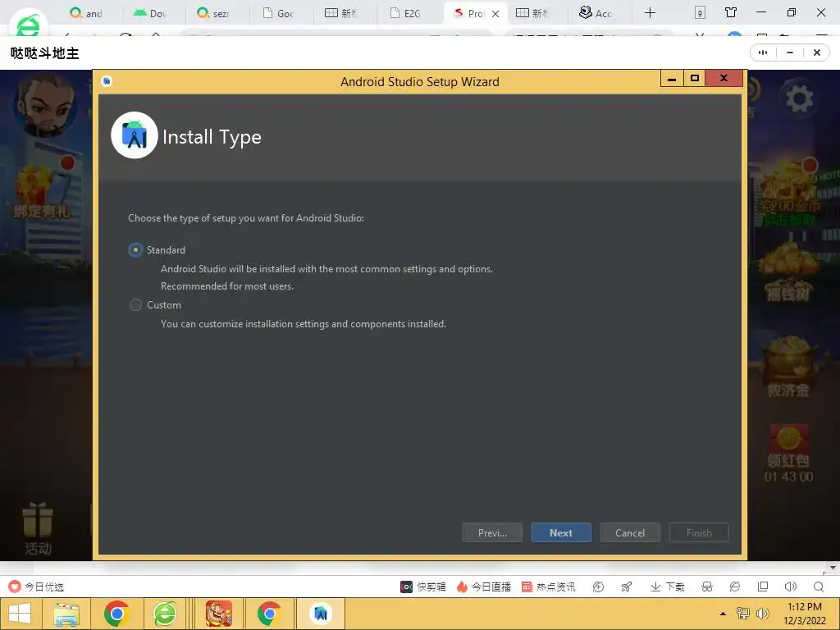840x630 pixels.
Task: Open File Explorer from the taskbar
Action: [x=67, y=614]
